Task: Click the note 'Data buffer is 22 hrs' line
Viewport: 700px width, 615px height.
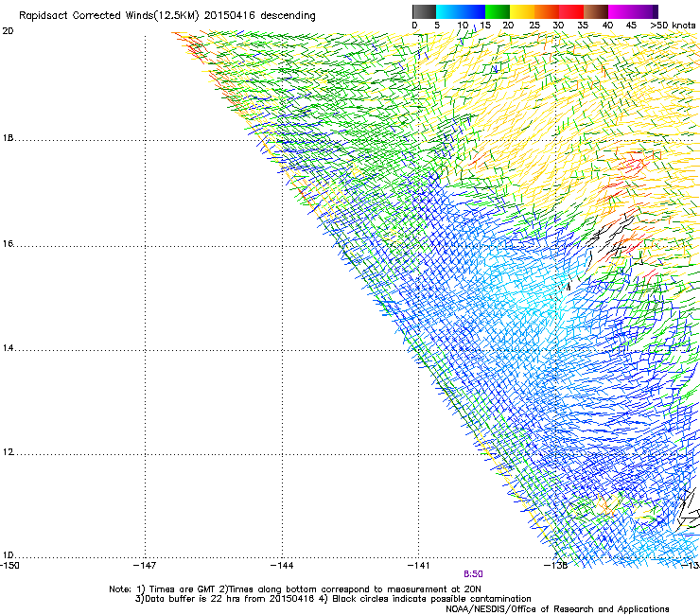Action: click(x=333, y=599)
